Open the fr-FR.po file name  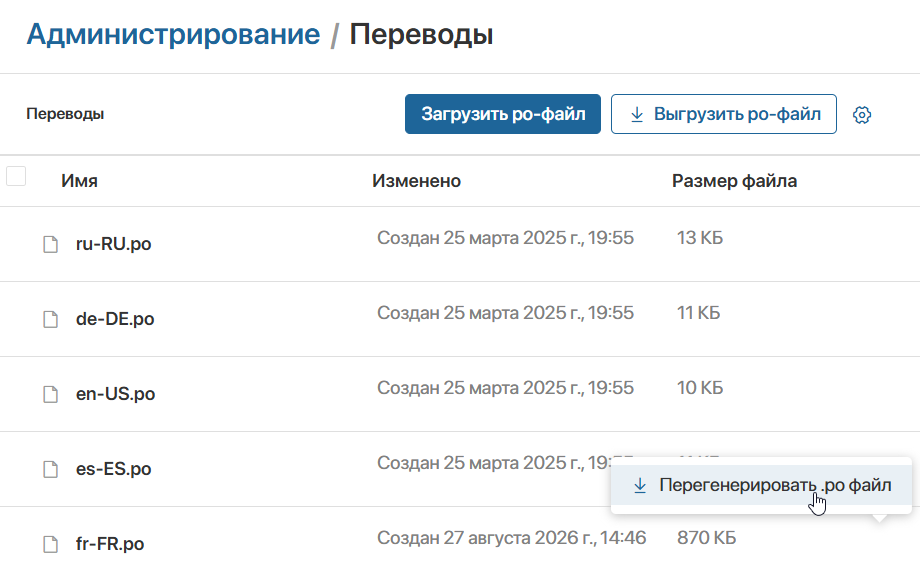tap(110, 544)
